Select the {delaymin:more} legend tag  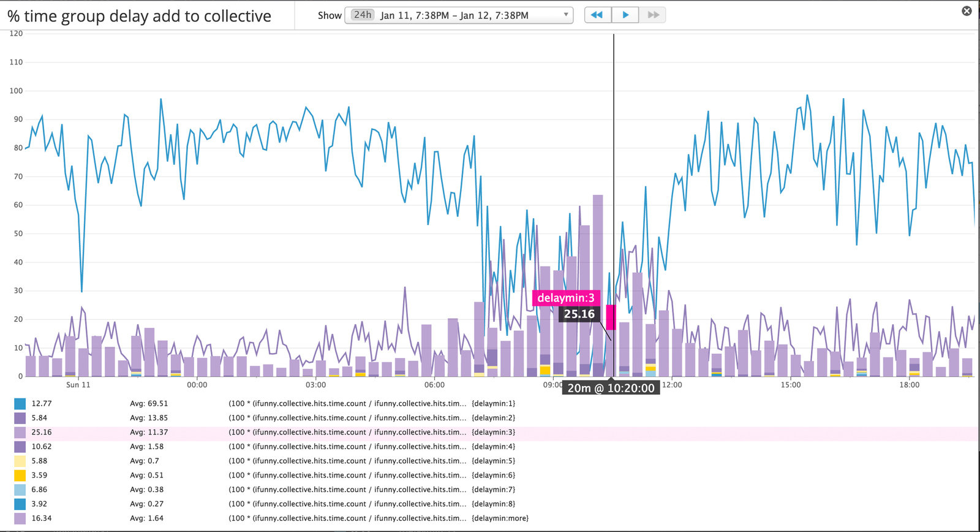(x=500, y=519)
